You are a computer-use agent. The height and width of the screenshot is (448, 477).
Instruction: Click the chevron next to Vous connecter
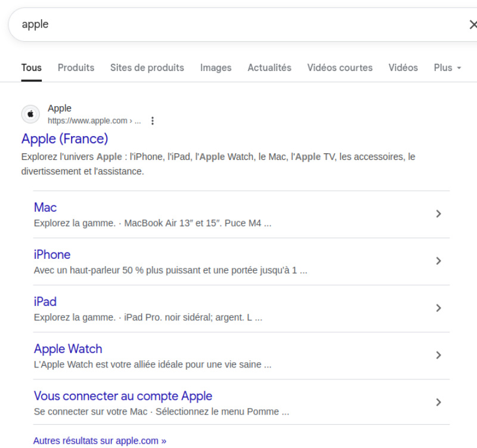439,402
